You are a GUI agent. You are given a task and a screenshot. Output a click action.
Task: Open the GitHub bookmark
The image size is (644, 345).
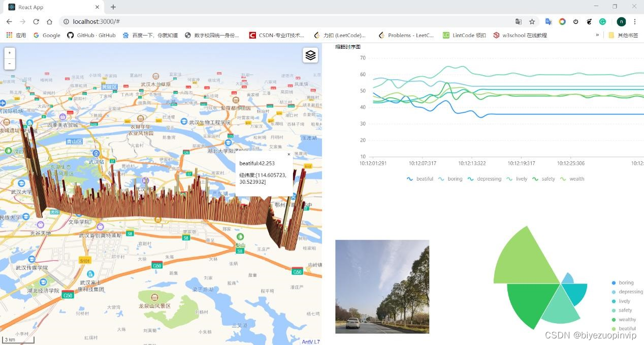point(91,36)
